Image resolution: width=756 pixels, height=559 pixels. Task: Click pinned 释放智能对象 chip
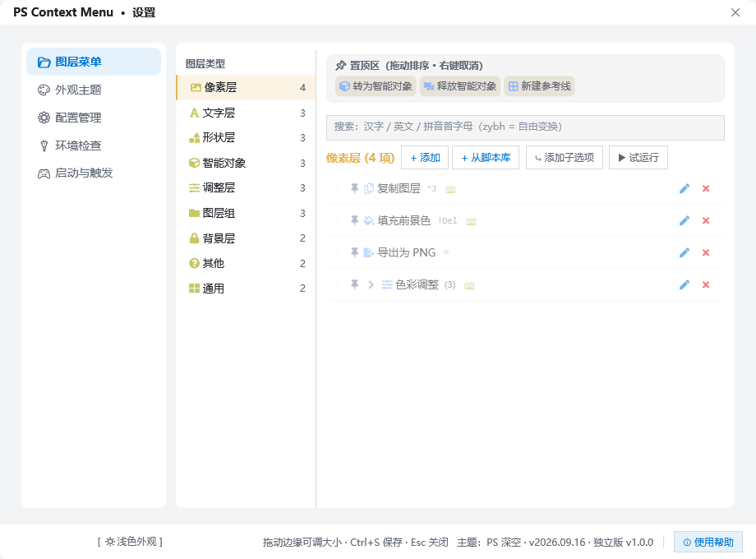(460, 86)
